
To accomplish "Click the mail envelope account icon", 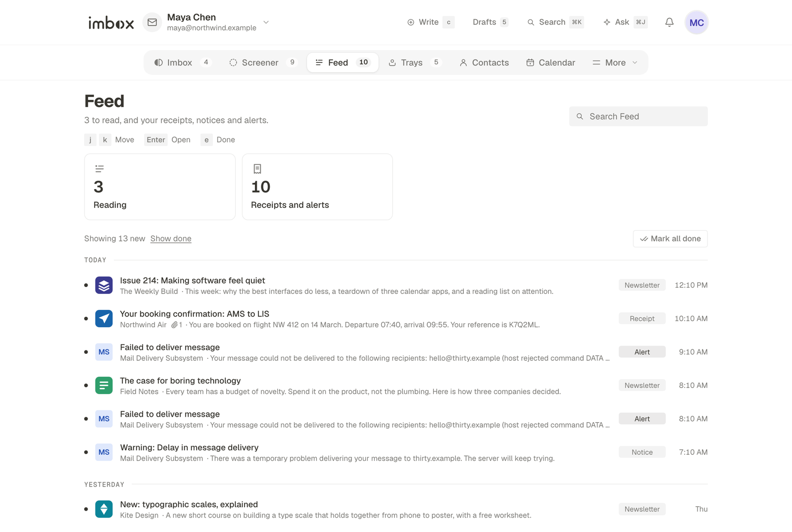I will [x=152, y=22].
